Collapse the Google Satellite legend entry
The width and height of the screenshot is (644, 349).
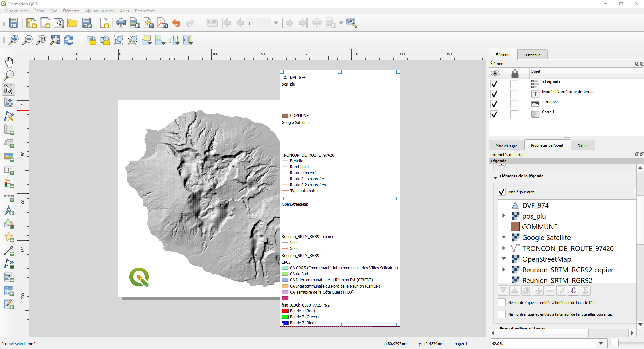pyautogui.click(x=504, y=237)
